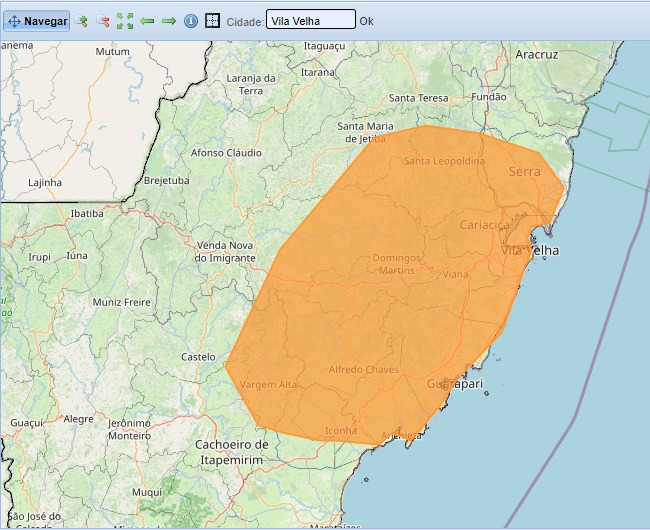Screen dimensions: 650x530
Task: Click the zoom out magnifier icon
Action: [103, 20]
